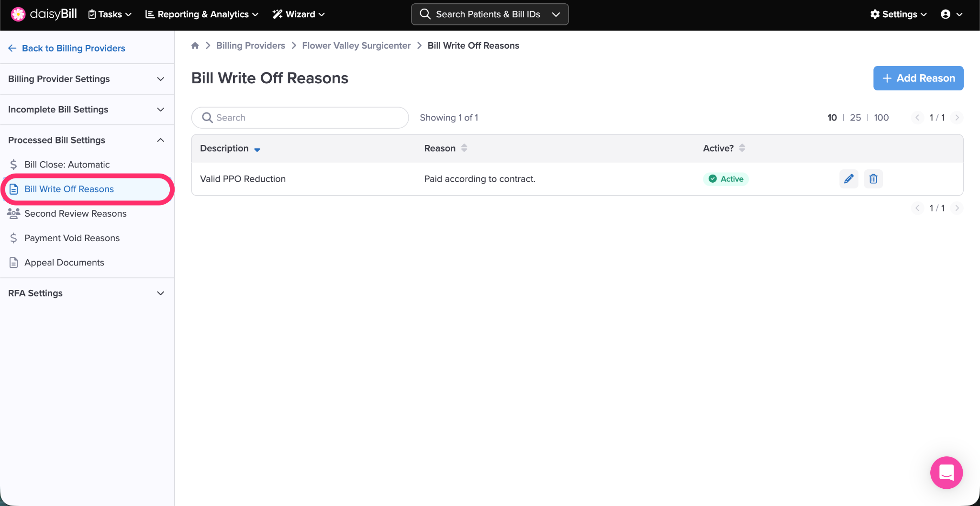Open Second Review Reasons in sidebar

[75, 214]
